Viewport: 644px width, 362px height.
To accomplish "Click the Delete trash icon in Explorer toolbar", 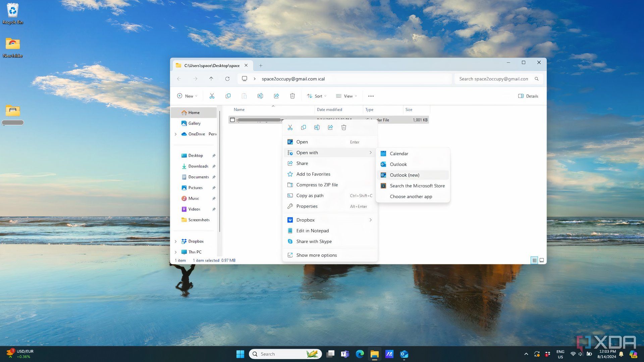I will pos(292,96).
